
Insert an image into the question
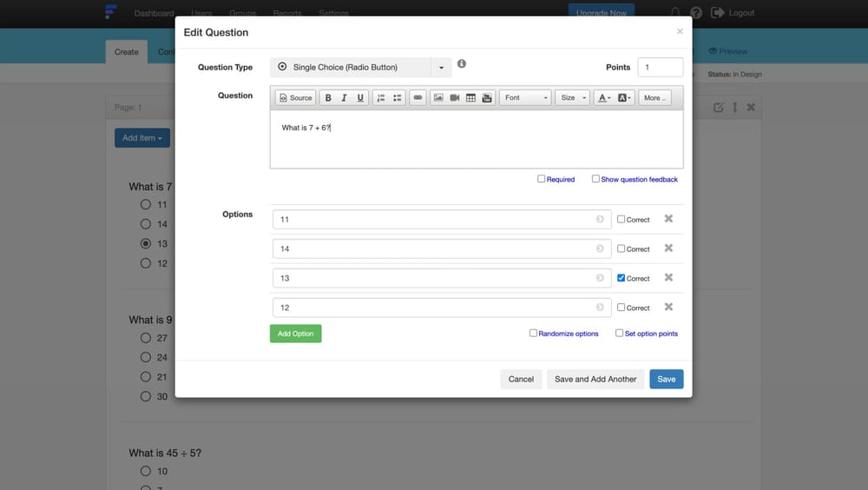click(438, 97)
